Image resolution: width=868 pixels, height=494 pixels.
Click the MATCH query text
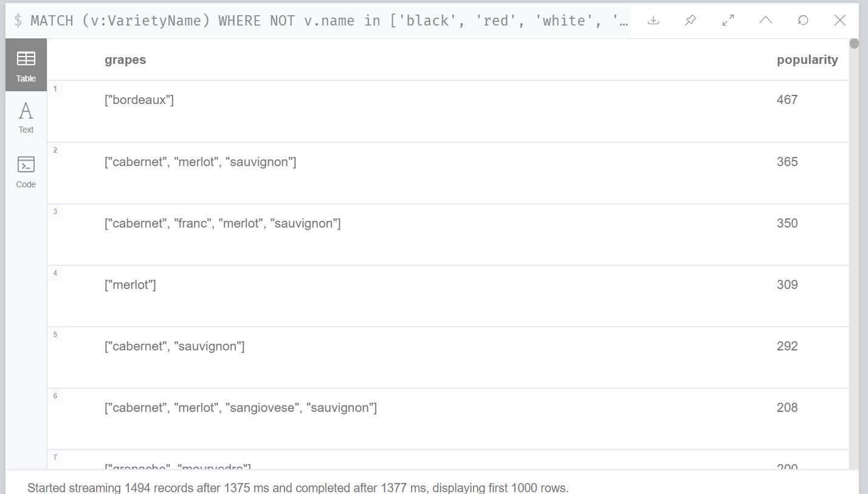[329, 21]
